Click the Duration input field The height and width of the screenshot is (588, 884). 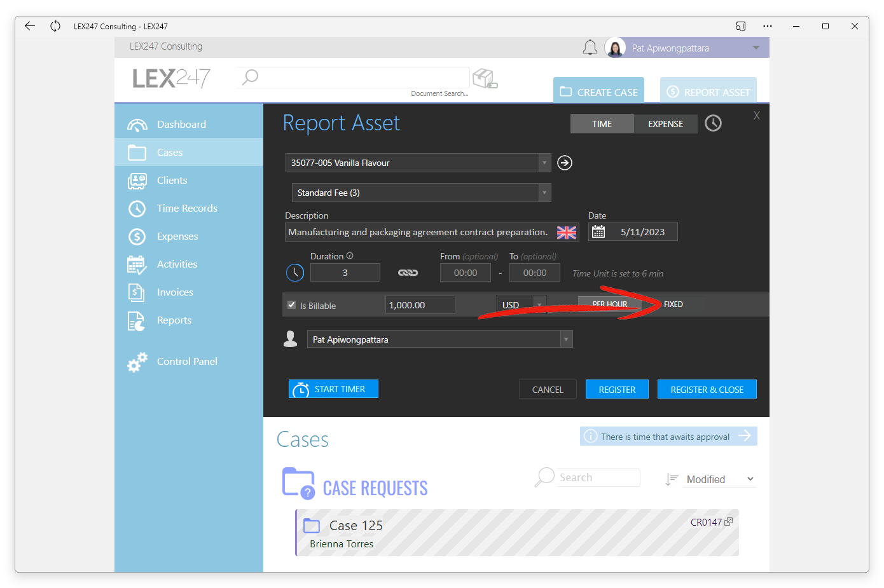(345, 273)
